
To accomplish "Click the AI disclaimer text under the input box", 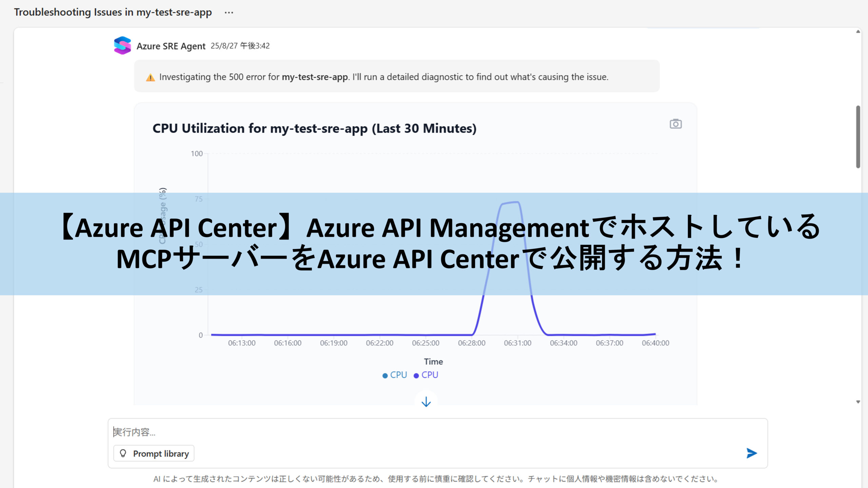I will click(436, 479).
